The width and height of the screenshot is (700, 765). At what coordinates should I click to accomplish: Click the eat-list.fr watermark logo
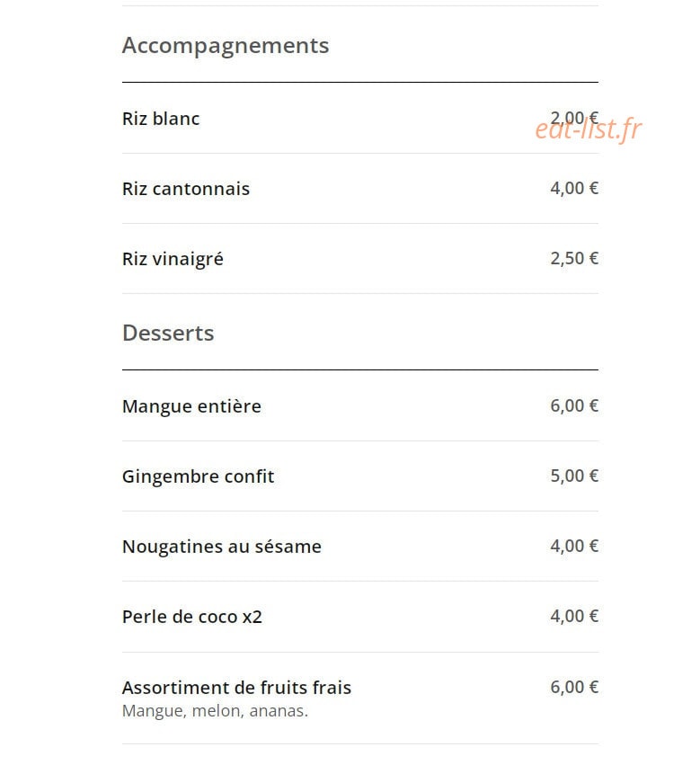click(589, 129)
